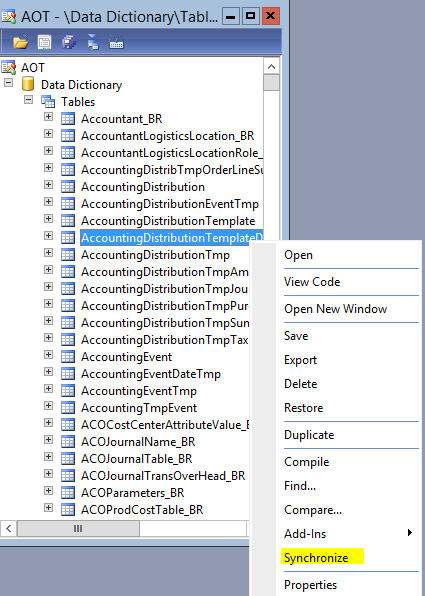Click the highlighted Synchronize menu item
The width and height of the screenshot is (425, 596).
[316, 557]
